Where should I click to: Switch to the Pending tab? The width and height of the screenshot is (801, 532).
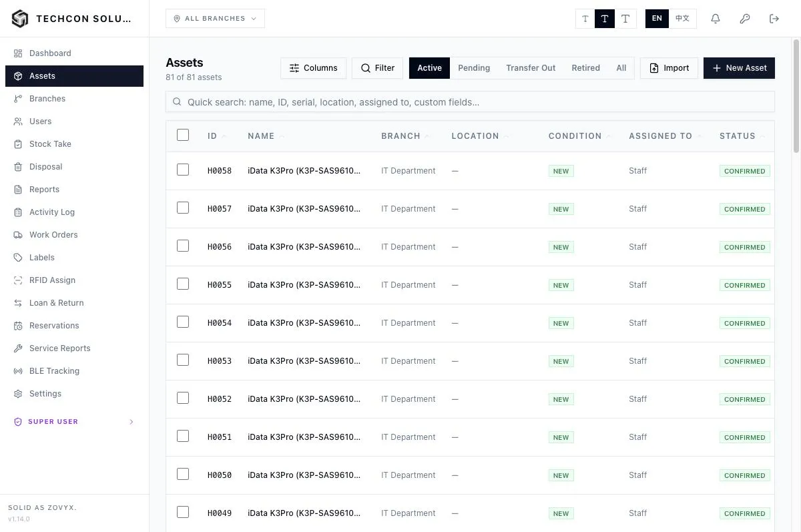click(x=474, y=68)
